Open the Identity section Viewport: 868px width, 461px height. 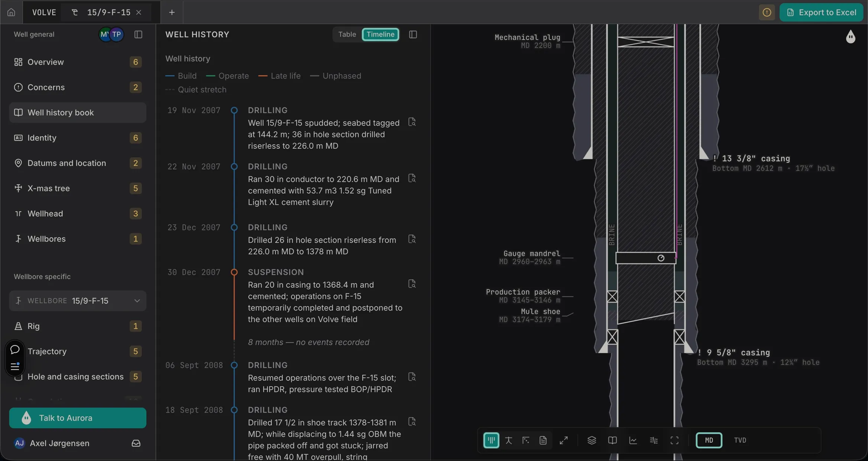78,138
